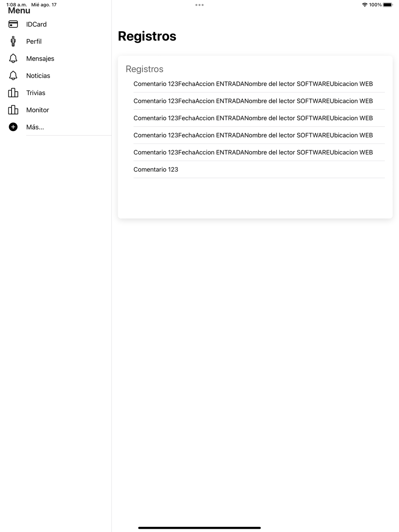Tap the IDCard credit card icon

13,24
